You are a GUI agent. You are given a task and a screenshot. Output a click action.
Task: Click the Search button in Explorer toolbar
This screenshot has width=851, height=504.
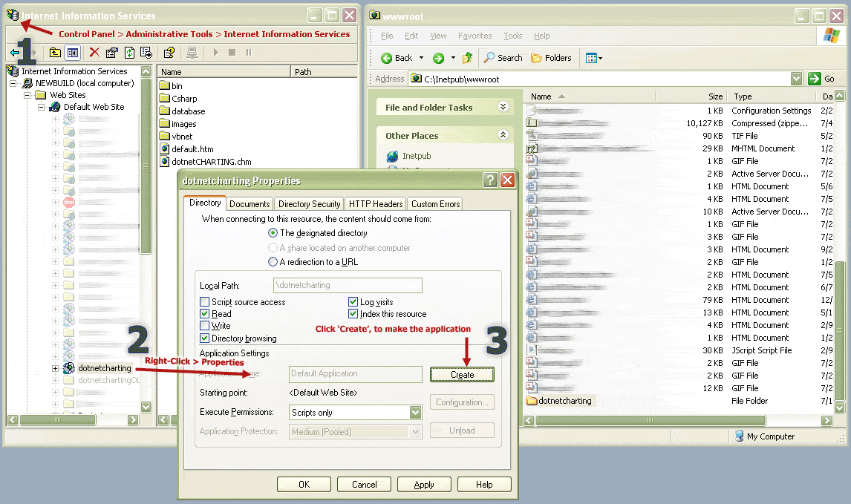(x=503, y=58)
